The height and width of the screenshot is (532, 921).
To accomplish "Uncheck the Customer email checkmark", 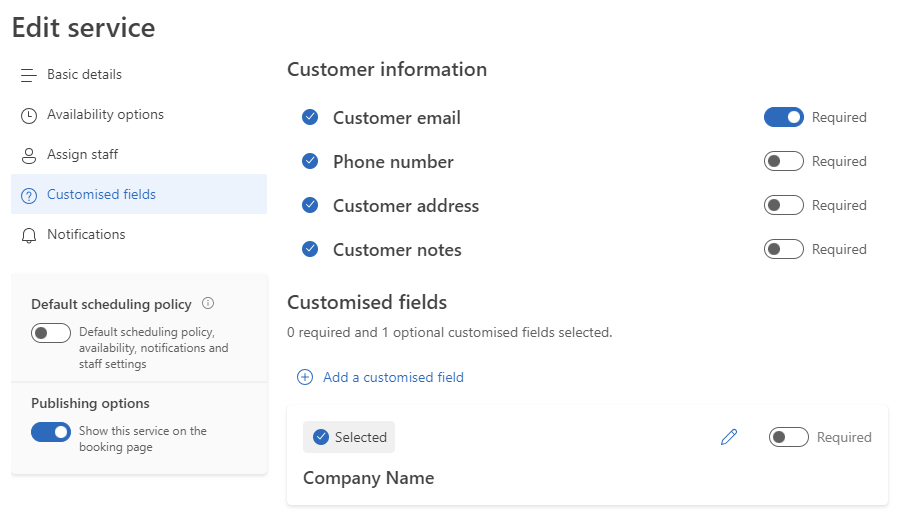I will (310, 117).
